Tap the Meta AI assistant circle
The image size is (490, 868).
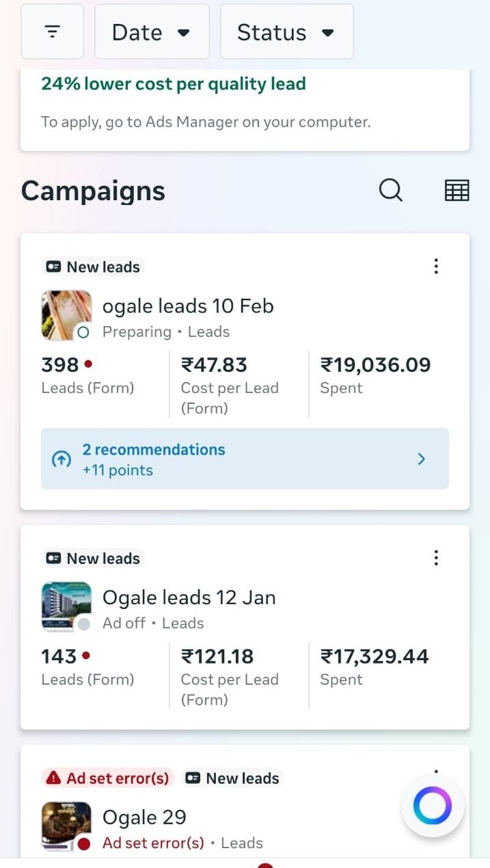click(x=432, y=806)
